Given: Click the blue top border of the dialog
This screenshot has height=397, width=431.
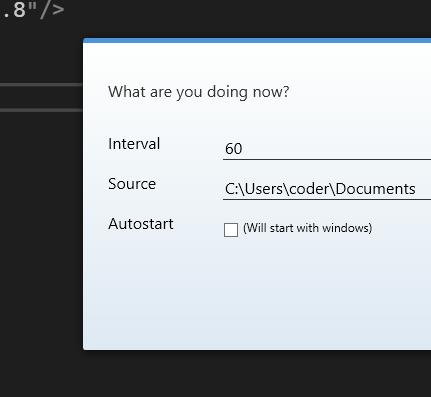Looking at the screenshot, I should (x=257, y=40).
